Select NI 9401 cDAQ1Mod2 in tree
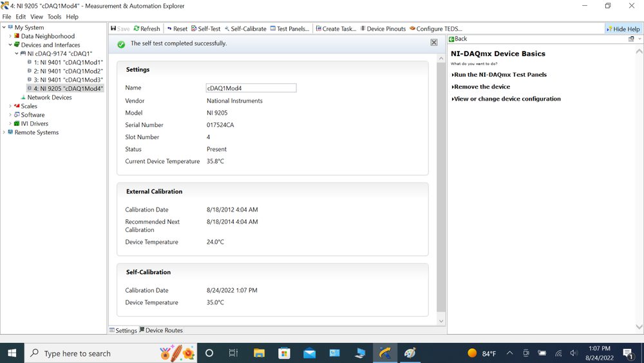This screenshot has height=363, width=644. point(68,71)
